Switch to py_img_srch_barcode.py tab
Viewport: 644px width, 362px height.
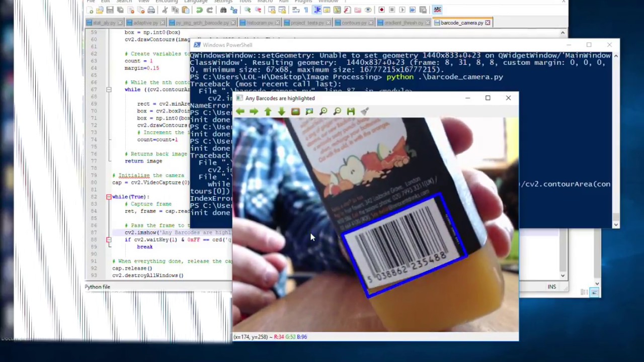[202, 23]
